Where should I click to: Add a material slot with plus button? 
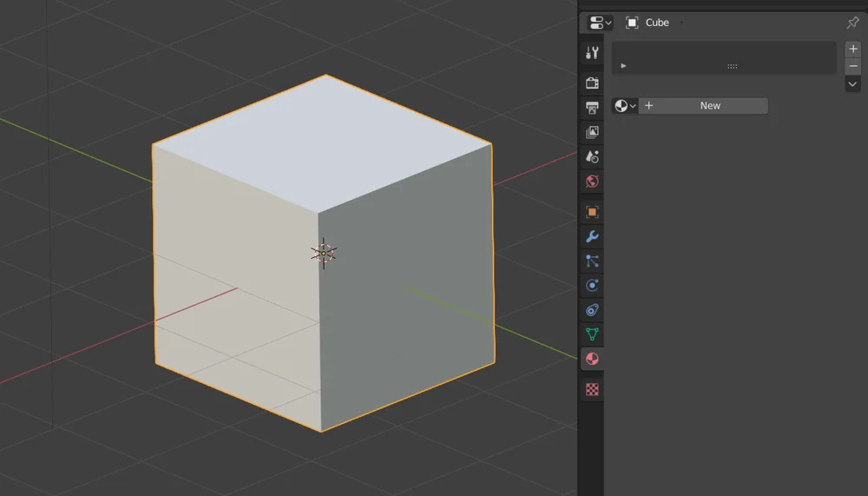pyautogui.click(x=852, y=50)
